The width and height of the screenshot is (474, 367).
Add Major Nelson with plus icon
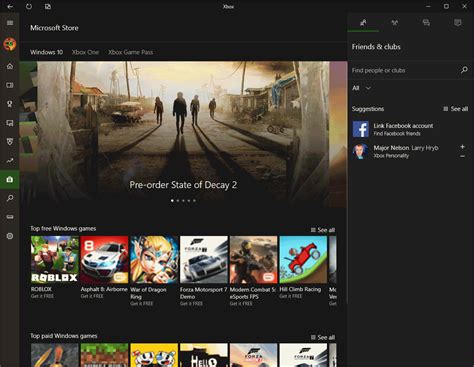click(462, 147)
